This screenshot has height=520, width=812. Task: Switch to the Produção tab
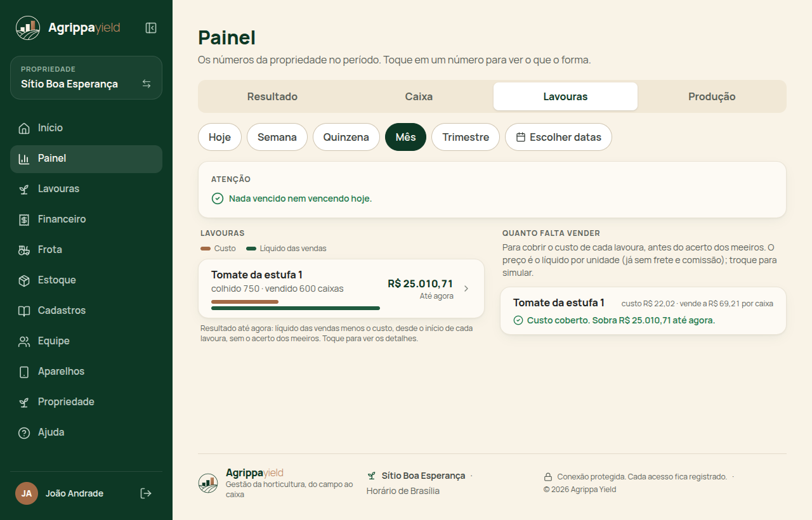click(x=712, y=96)
